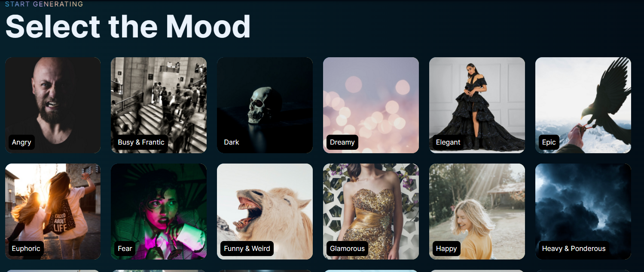Click the Epic label tag
The width and height of the screenshot is (644, 272).
coord(549,142)
